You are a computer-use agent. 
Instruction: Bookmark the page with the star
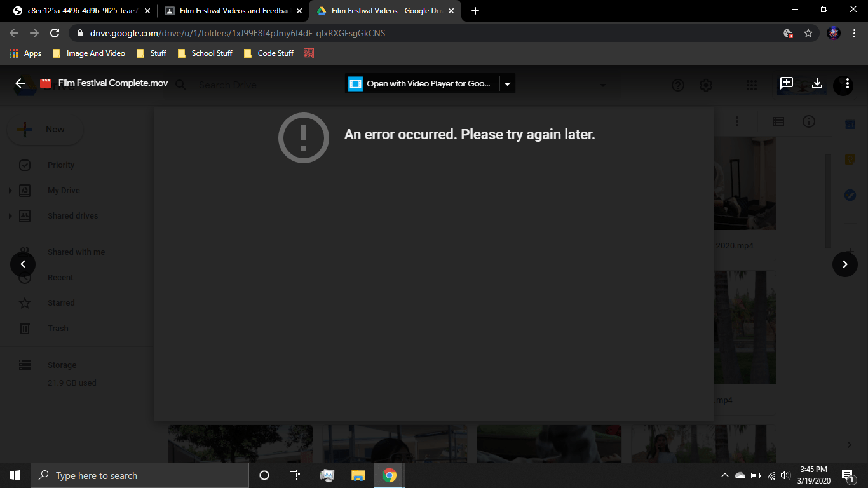pyautogui.click(x=808, y=33)
